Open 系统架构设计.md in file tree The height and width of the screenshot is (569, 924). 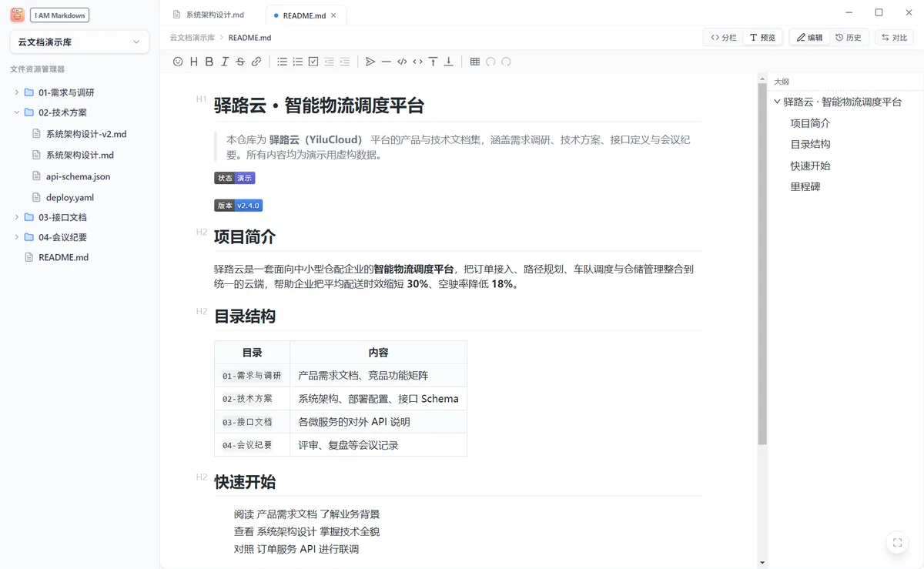click(80, 155)
